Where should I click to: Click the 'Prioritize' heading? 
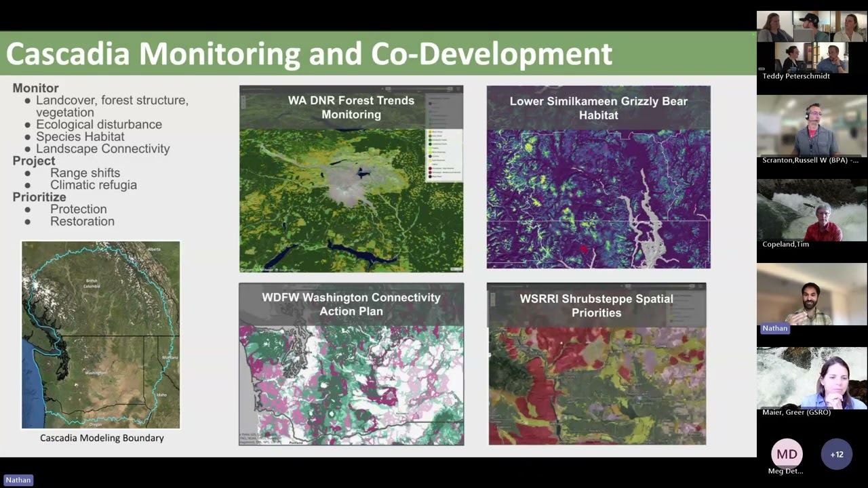[39, 197]
